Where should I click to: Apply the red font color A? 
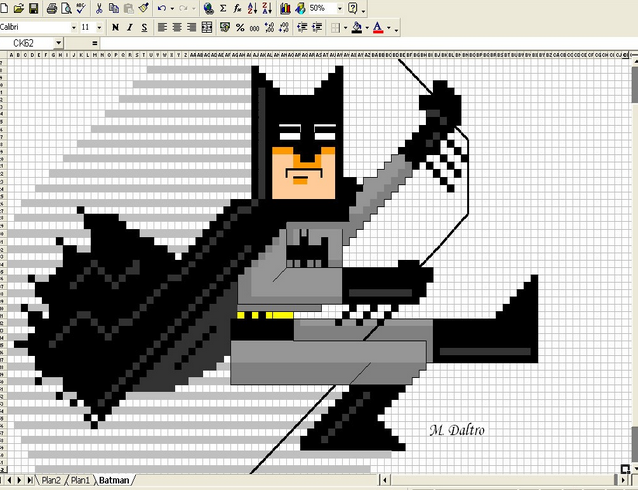click(x=378, y=27)
